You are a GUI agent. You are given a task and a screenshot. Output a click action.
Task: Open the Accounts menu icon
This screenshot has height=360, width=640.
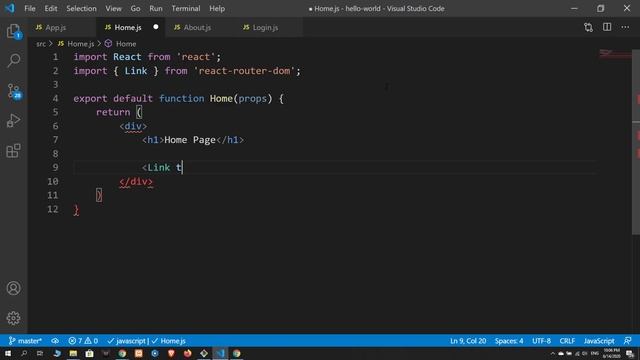click(13, 288)
